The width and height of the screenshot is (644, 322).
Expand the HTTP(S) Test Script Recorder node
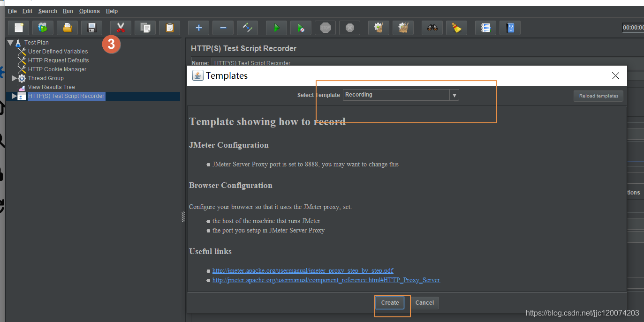[x=14, y=96]
